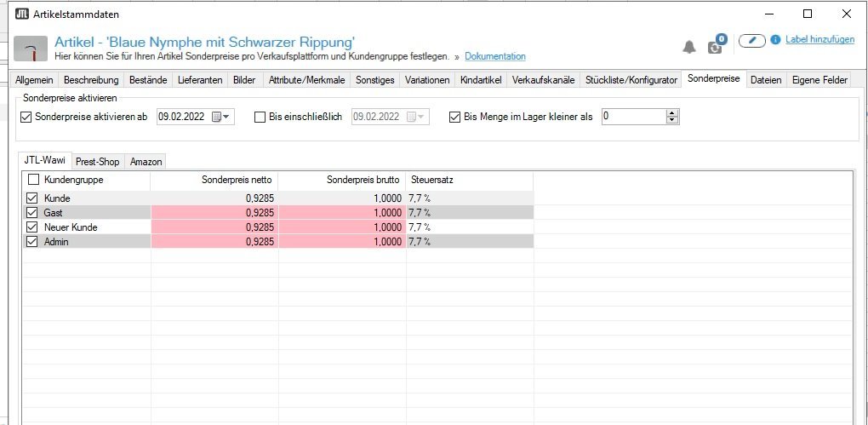
Task: Open calendar for 'Bis einschließlich' date
Action: pos(416,117)
